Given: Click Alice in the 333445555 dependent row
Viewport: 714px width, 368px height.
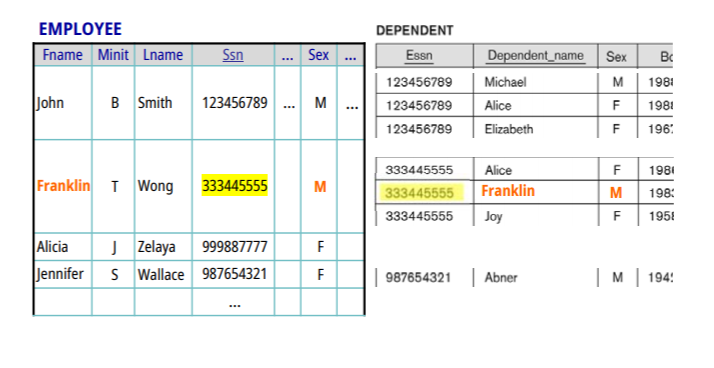Looking at the screenshot, I should point(498,170).
